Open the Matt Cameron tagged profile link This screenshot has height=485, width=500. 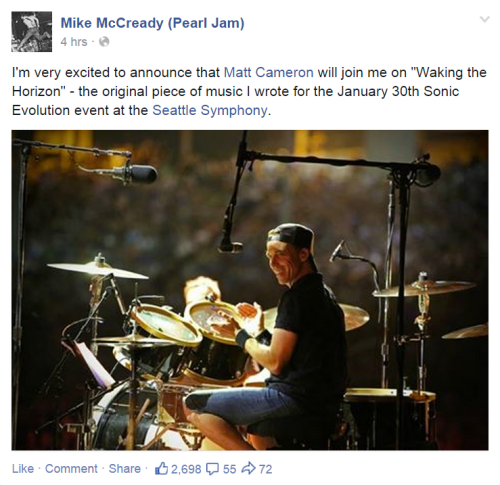pyautogui.click(x=268, y=72)
